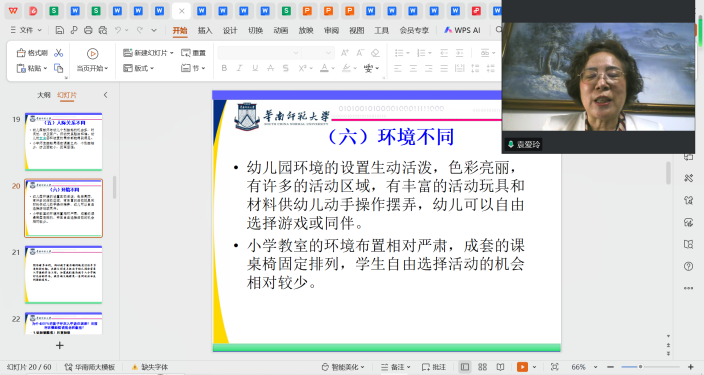The image size is (704, 375).
Task: Toggle Underline text formatting
Action: coord(255,68)
